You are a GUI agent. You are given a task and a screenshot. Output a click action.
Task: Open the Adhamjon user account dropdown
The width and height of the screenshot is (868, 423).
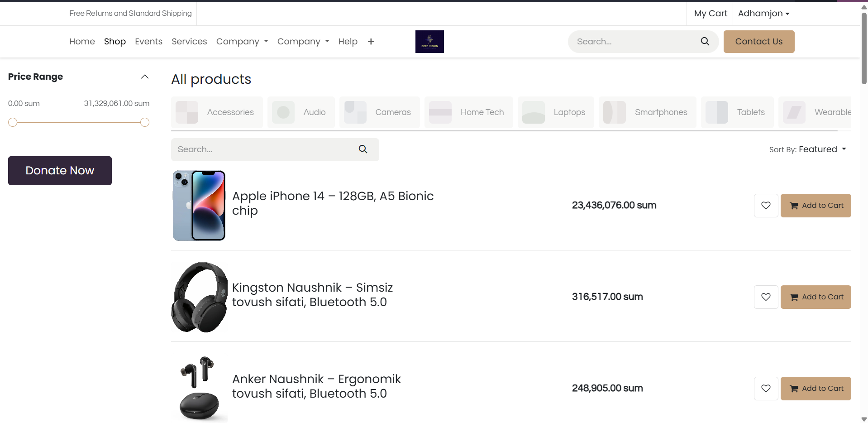(x=763, y=14)
